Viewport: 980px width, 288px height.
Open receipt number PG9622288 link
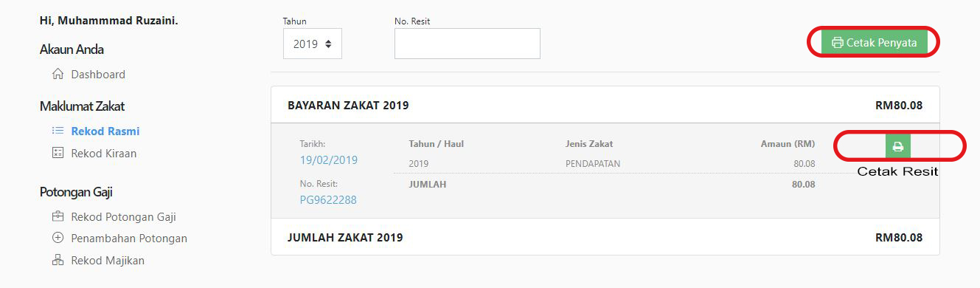click(x=328, y=199)
